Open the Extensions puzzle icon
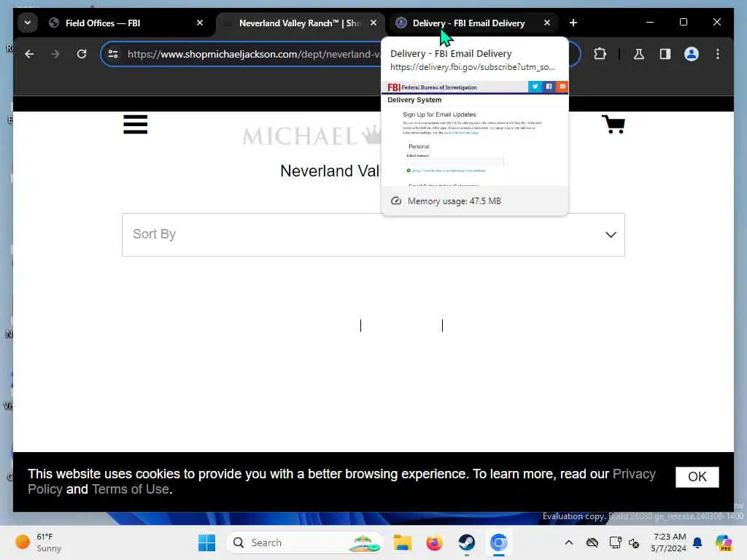Screen dimensions: 747x560 pos(600,54)
